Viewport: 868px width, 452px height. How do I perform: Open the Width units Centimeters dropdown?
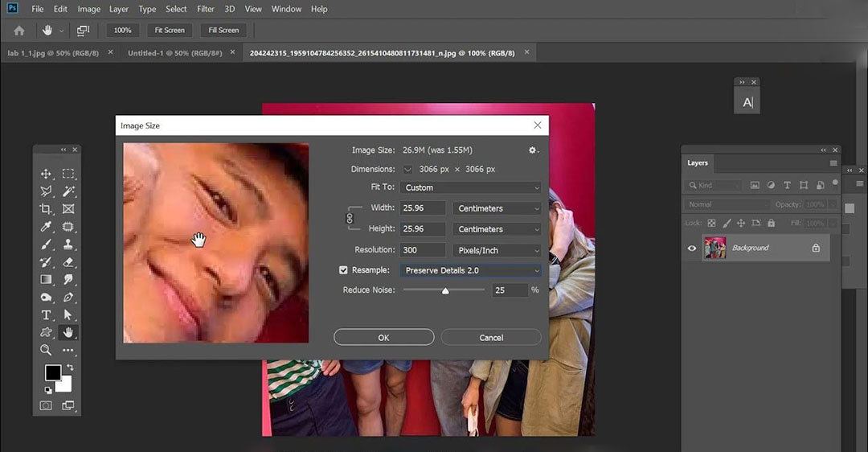[x=497, y=208]
